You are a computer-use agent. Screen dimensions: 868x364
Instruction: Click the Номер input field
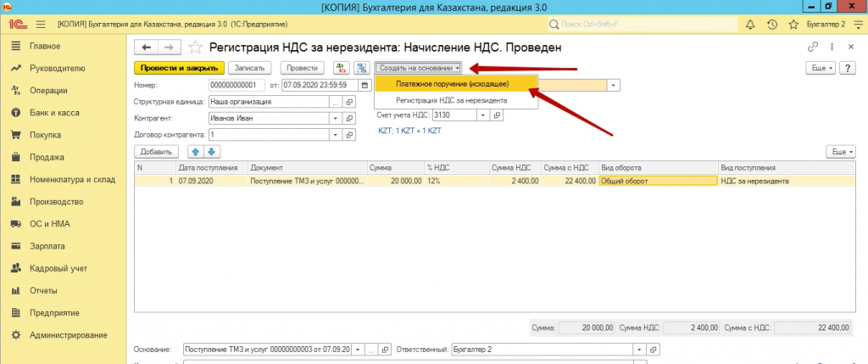coord(237,86)
